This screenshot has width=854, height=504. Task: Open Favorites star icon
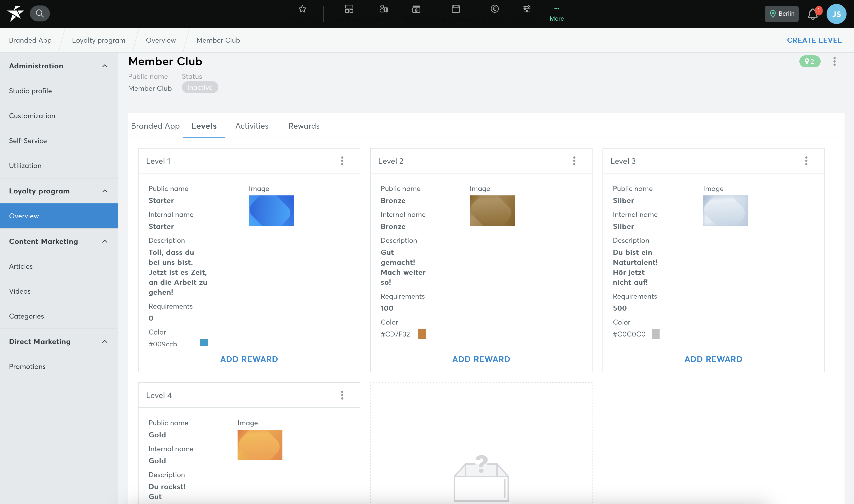pos(302,9)
